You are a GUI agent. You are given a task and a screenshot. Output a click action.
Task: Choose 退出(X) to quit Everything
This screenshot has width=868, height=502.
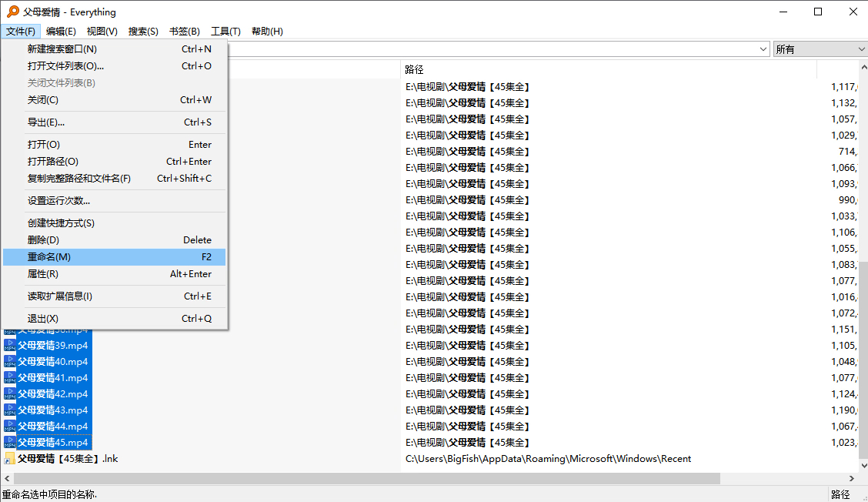[114, 319]
